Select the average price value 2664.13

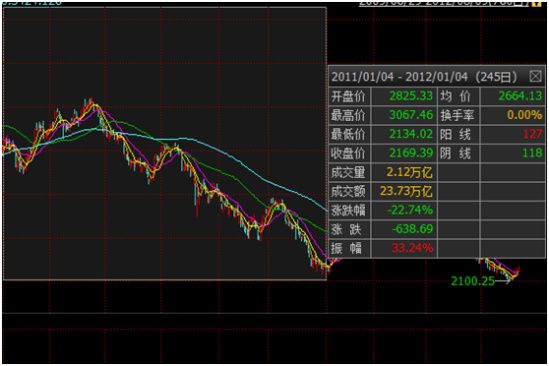tap(520, 96)
